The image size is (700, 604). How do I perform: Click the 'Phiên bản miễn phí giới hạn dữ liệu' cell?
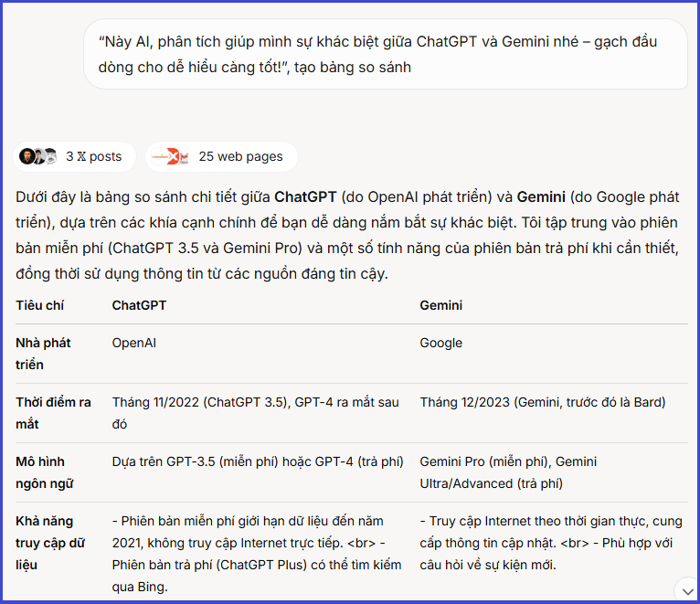point(257,554)
